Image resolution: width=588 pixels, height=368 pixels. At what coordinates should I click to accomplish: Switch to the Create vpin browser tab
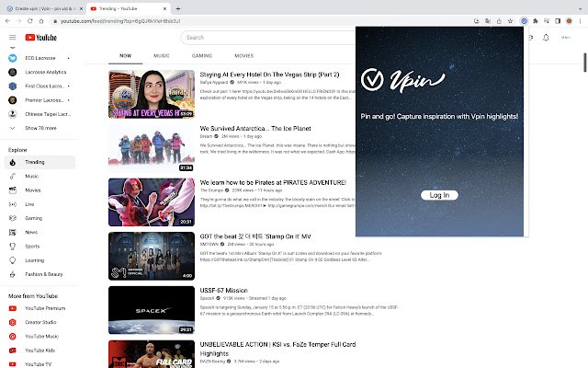44,8
